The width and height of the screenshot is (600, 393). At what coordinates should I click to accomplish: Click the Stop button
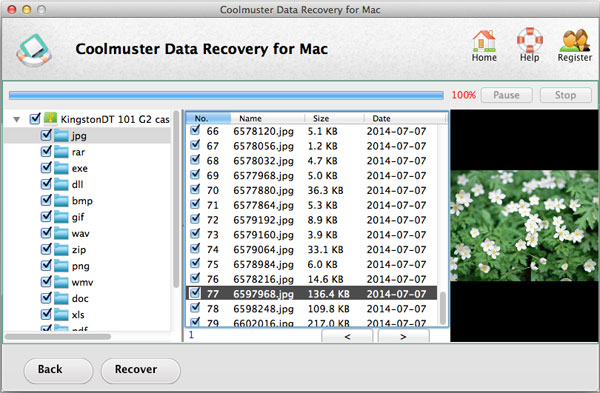566,95
